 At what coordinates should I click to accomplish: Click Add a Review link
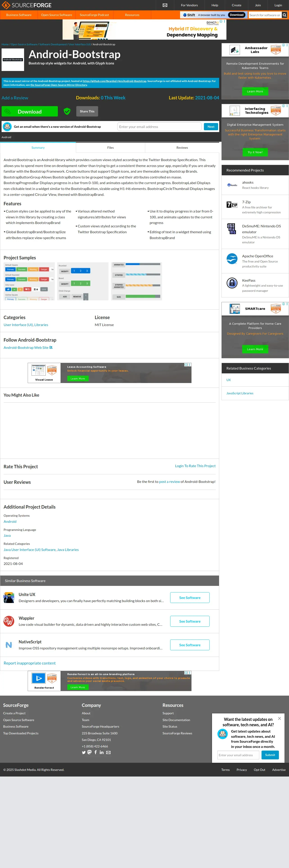click(15, 98)
